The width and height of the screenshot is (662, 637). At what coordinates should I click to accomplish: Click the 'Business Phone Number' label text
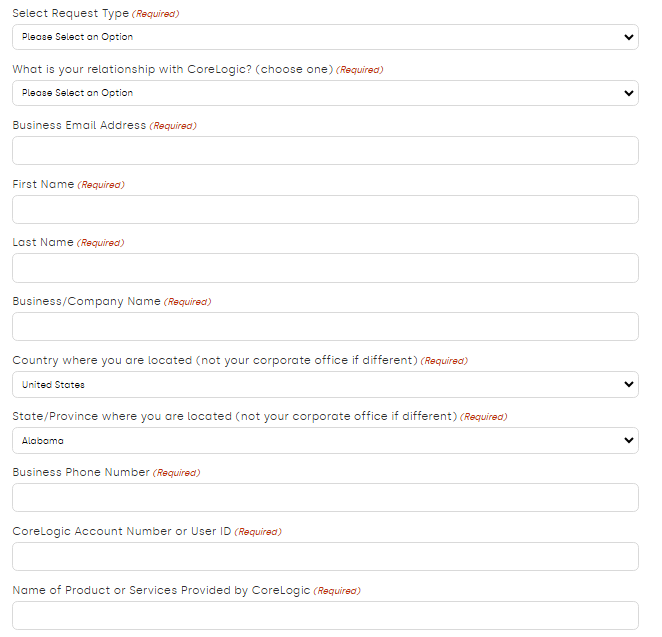pyautogui.click(x=81, y=472)
